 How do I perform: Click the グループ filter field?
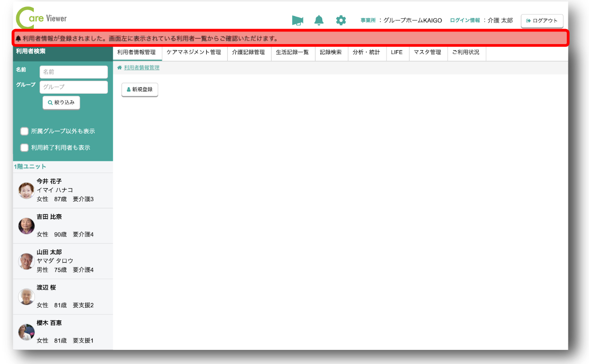(74, 87)
